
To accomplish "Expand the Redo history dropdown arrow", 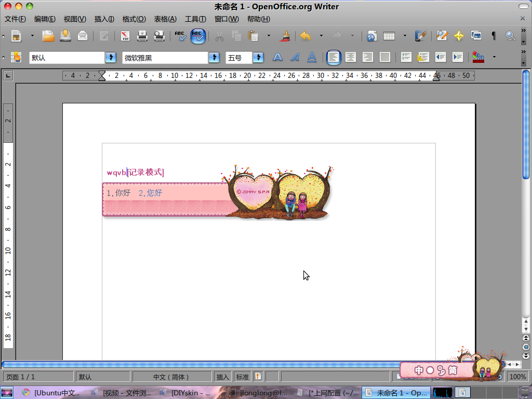I will 352,36.
